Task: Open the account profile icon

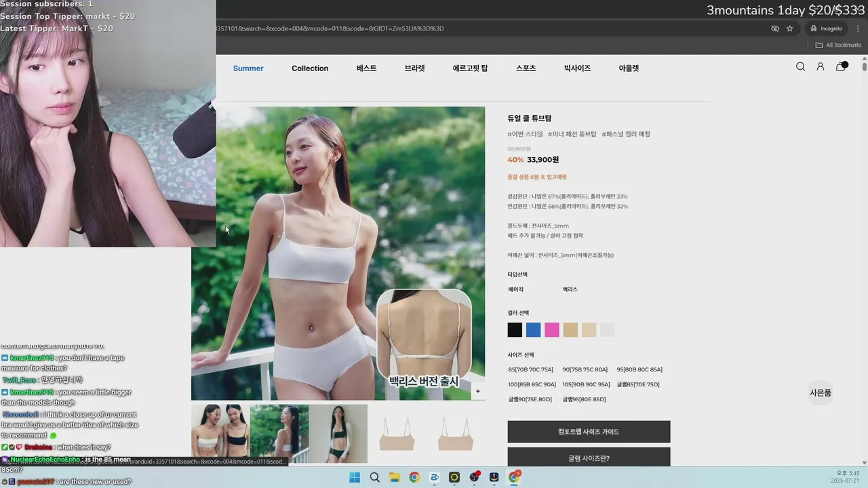Action: click(x=820, y=66)
